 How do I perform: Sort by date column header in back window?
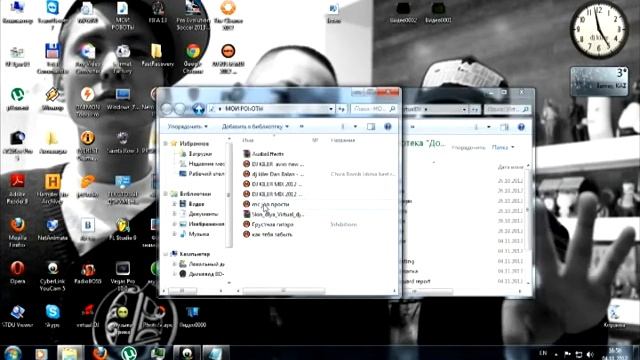[x=510, y=167]
